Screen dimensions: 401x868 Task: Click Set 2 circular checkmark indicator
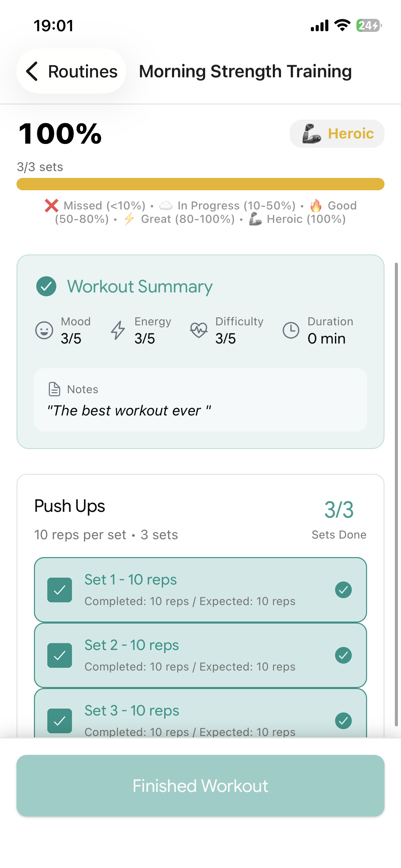point(343,655)
